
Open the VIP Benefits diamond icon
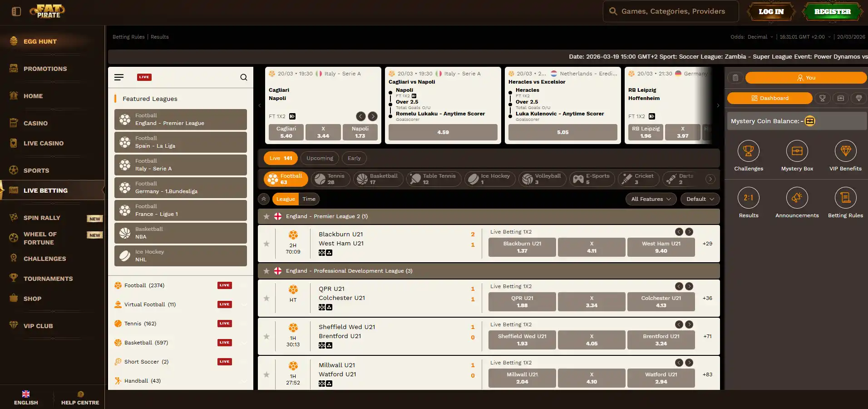pos(846,151)
